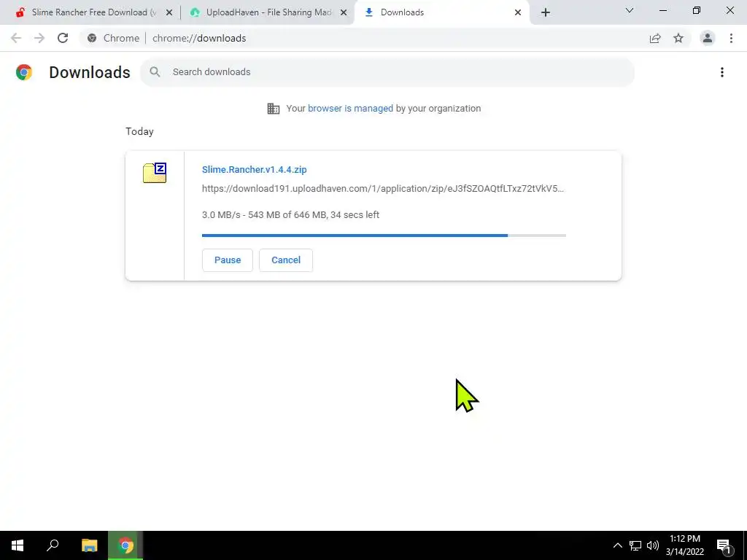Close the UploadHaven tab

tap(344, 12)
